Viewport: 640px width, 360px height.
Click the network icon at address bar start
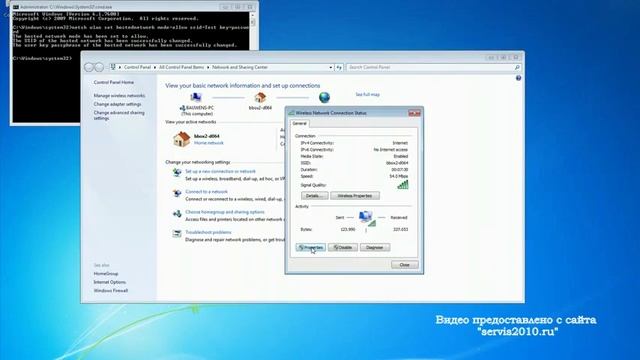(x=113, y=67)
